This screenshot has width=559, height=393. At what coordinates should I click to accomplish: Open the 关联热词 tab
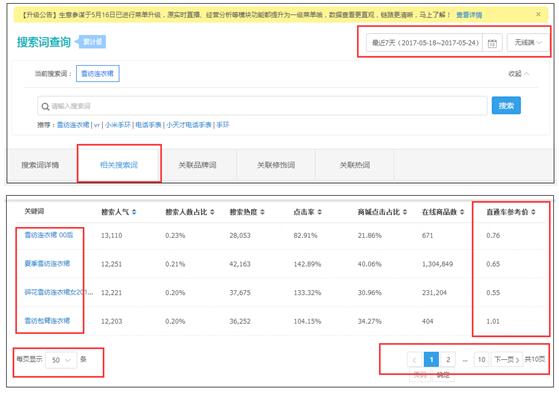[355, 165]
